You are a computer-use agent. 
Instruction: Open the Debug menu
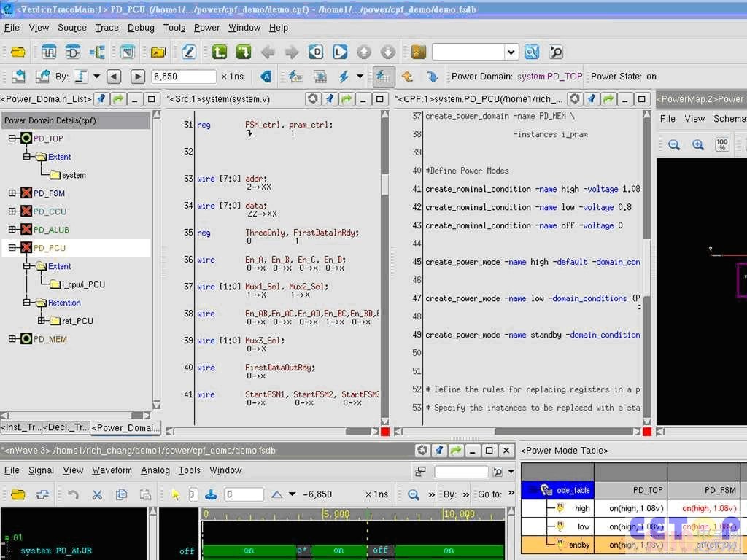[x=141, y=28]
